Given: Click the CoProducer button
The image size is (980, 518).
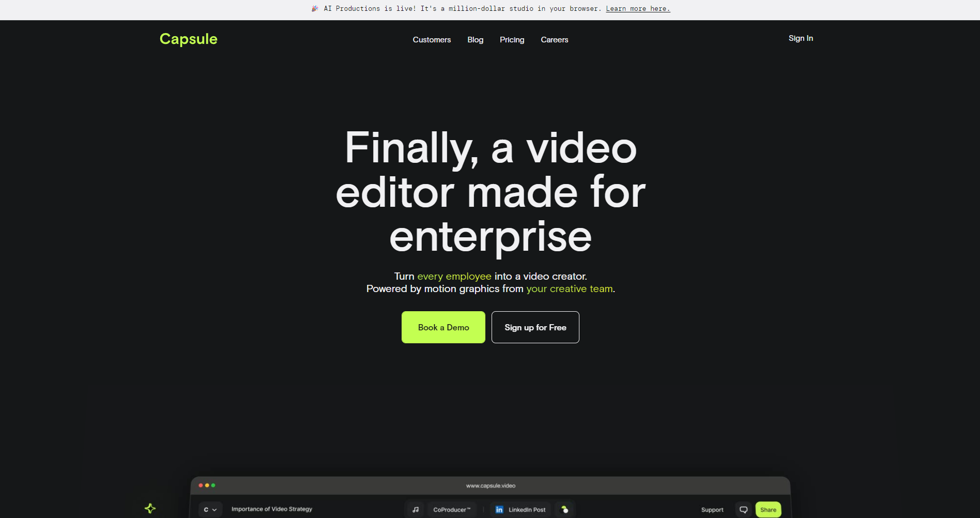Looking at the screenshot, I should [452, 509].
